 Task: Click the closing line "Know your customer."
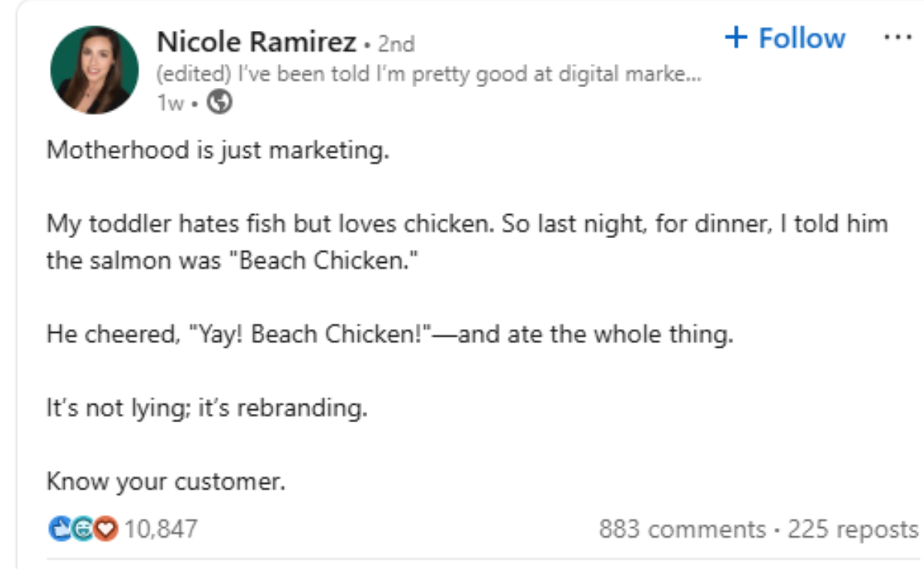[x=166, y=482]
